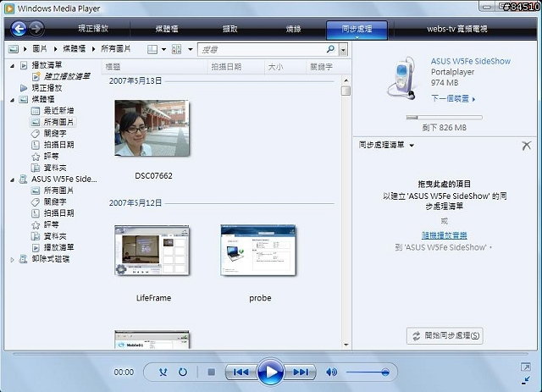Click inside the 搜尋 search field
Screen dimensions: 542x392
point(263,50)
